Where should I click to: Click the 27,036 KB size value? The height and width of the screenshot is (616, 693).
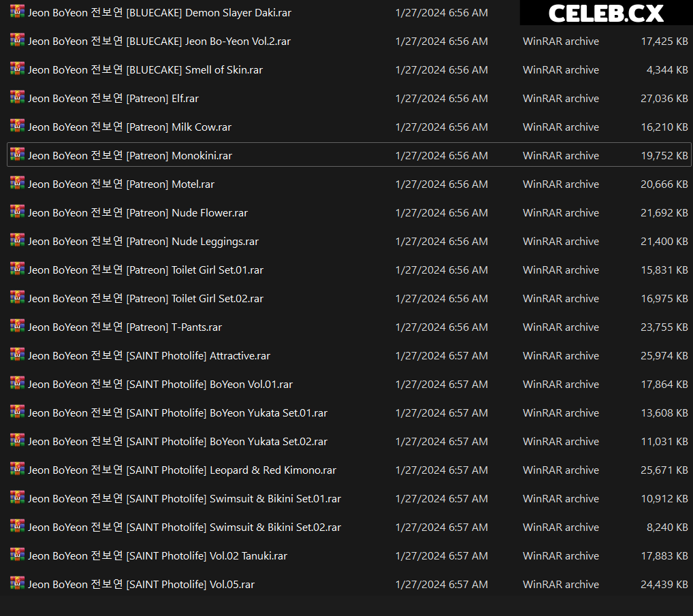click(x=664, y=99)
